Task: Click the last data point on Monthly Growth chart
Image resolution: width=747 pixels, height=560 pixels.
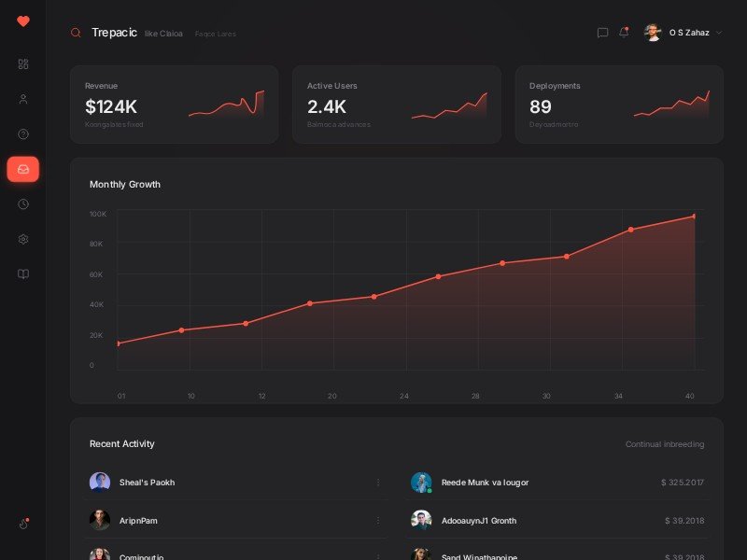Action: pos(694,217)
